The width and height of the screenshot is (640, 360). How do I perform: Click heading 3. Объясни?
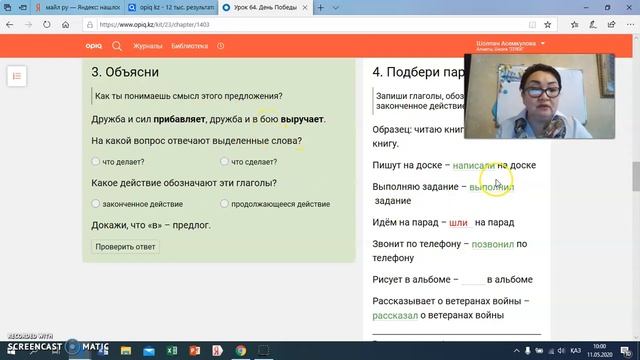[x=125, y=72]
